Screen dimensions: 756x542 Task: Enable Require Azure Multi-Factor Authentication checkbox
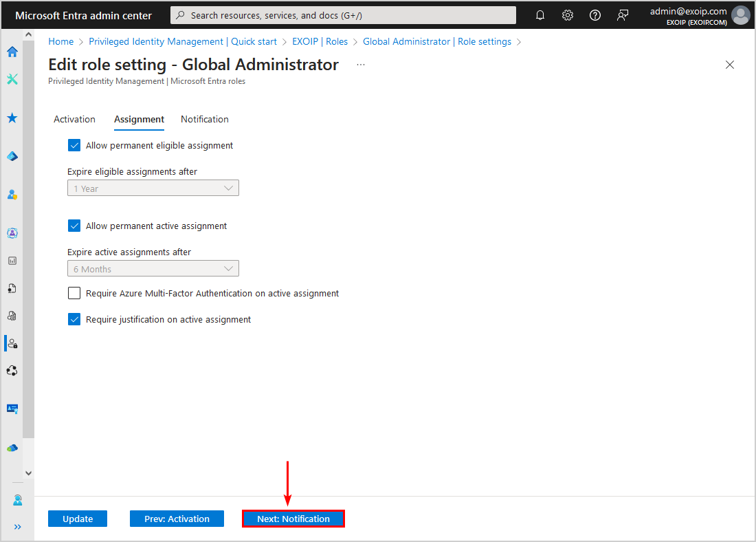pyautogui.click(x=74, y=293)
